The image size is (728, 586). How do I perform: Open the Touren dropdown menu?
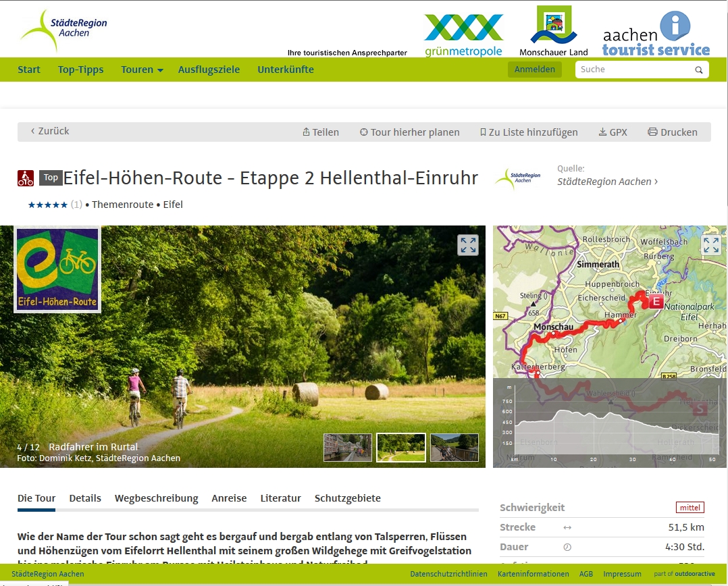[142, 70]
